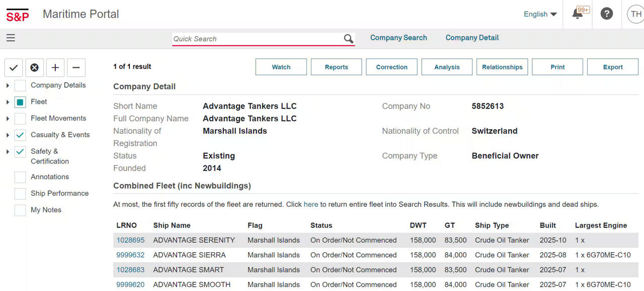Screen dimensions: 644x291
Task: Open the hamburger navigation menu
Action: 11,38
